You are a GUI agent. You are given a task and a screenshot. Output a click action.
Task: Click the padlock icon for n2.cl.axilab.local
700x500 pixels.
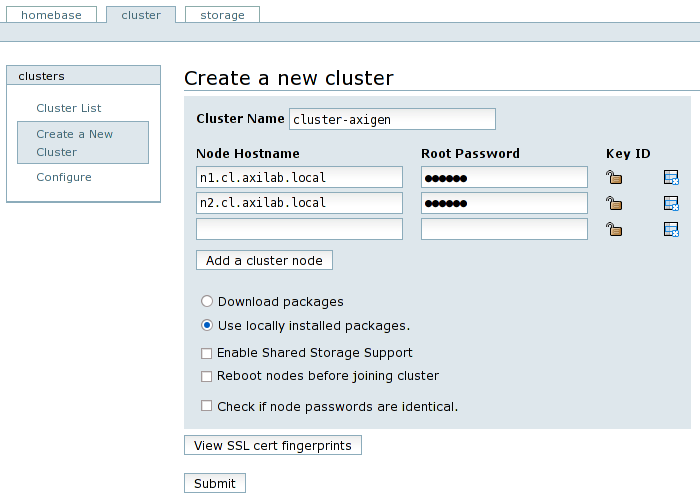click(x=614, y=204)
